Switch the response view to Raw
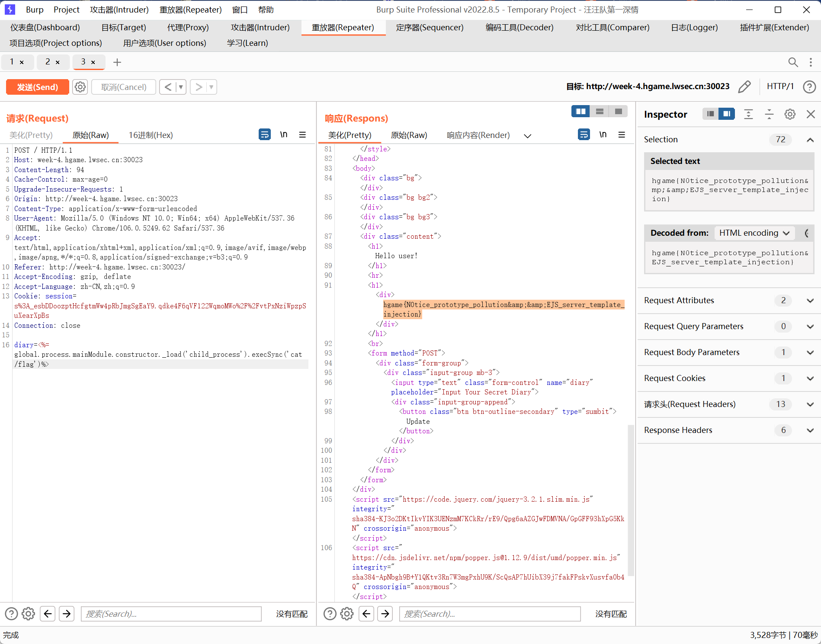 tap(409, 135)
